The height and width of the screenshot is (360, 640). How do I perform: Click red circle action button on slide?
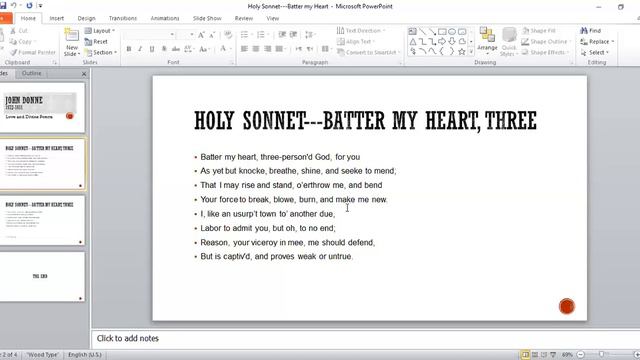pos(567,306)
